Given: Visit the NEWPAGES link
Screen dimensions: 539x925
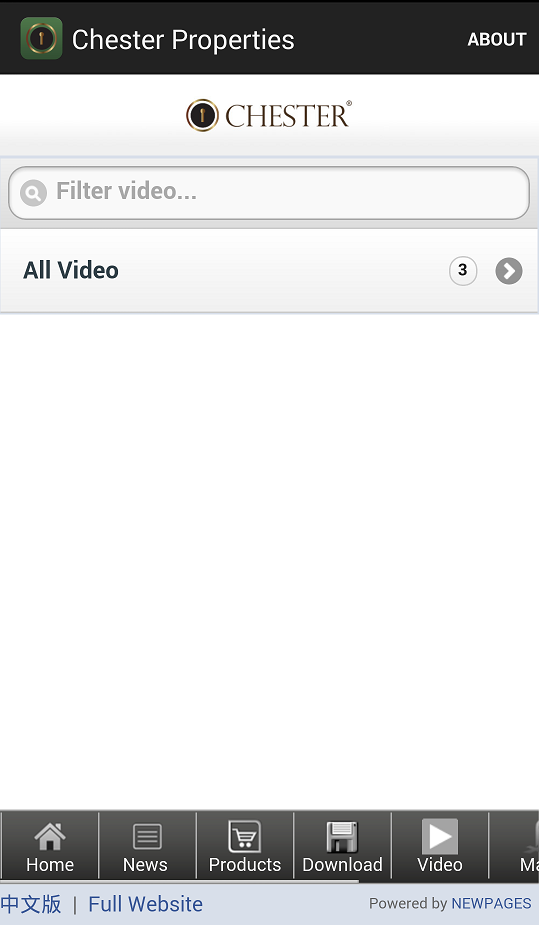Looking at the screenshot, I should [x=491, y=903].
